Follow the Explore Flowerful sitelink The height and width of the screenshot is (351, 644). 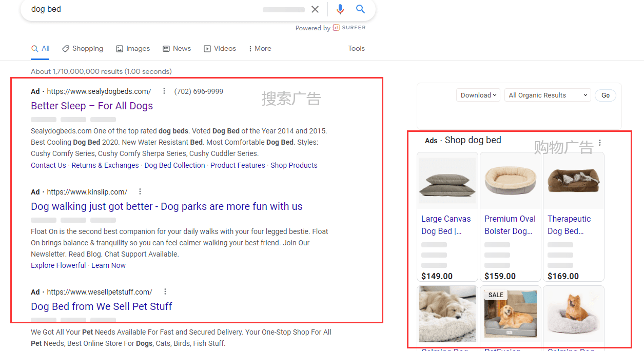point(58,265)
